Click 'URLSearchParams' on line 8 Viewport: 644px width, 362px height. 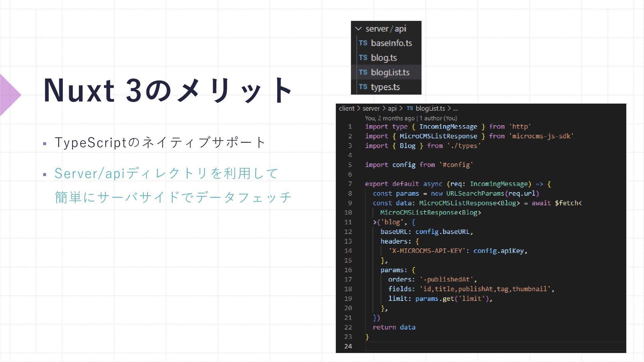pyautogui.click(x=475, y=193)
